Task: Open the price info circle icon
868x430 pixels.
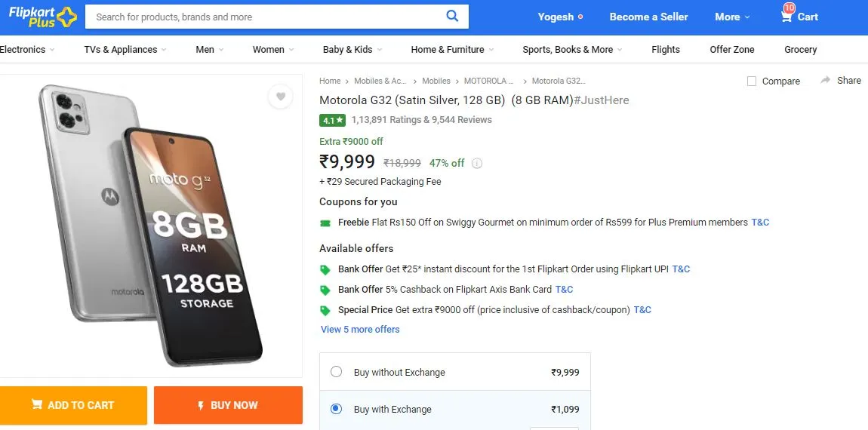Action: pyautogui.click(x=476, y=163)
